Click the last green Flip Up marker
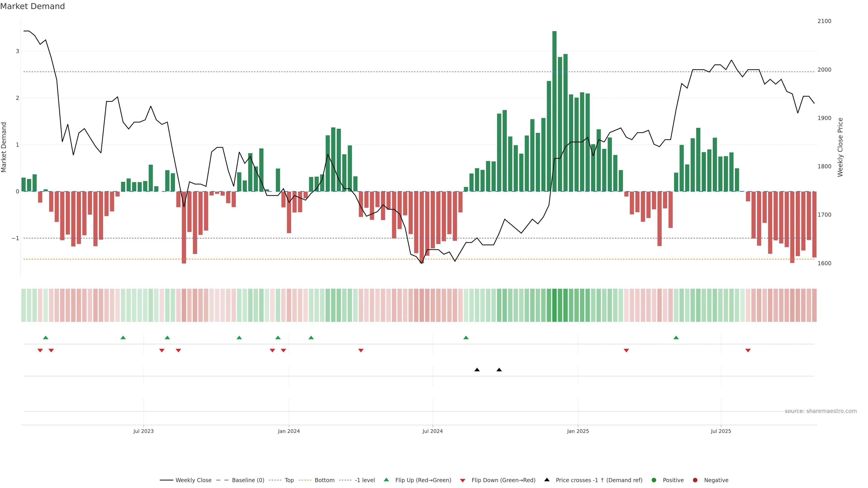868x488 pixels. [676, 338]
